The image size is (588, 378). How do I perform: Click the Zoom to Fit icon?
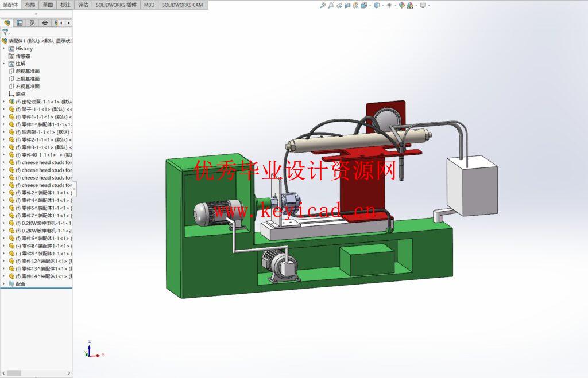coord(323,5)
